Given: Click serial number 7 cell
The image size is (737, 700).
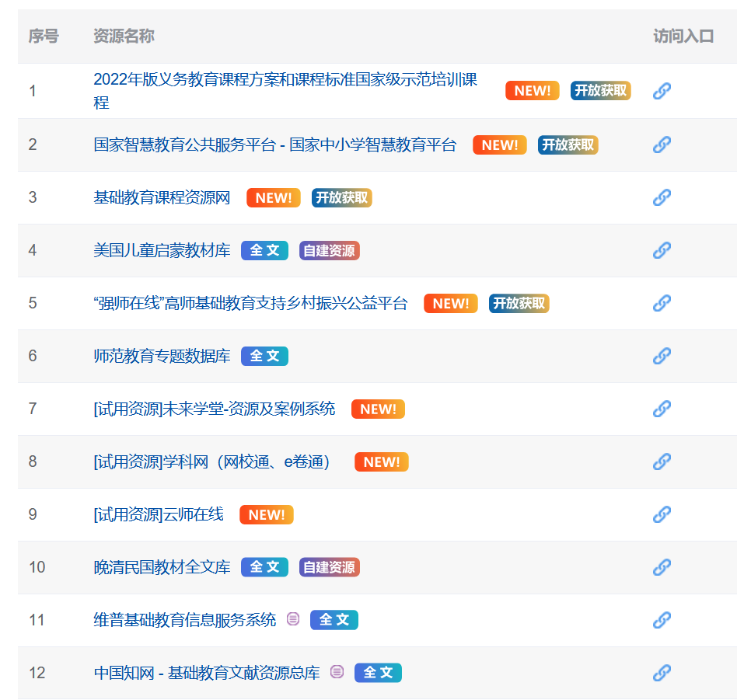Looking at the screenshot, I should tap(33, 409).
